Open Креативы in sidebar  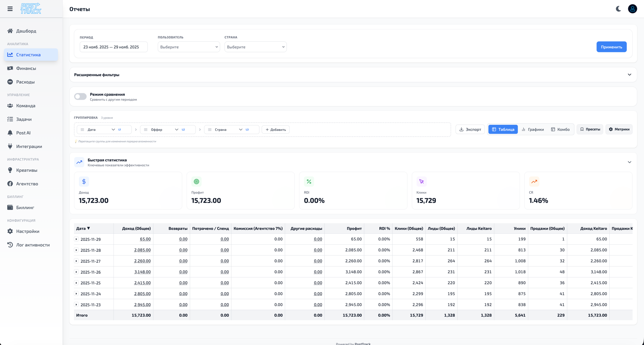pos(26,170)
